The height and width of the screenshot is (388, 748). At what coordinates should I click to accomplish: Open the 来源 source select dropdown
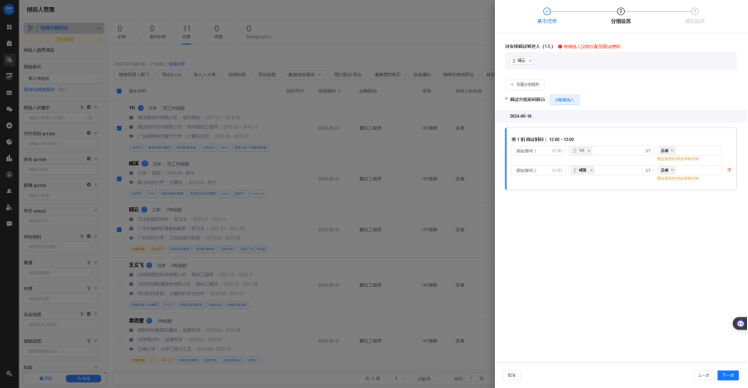coord(61,299)
